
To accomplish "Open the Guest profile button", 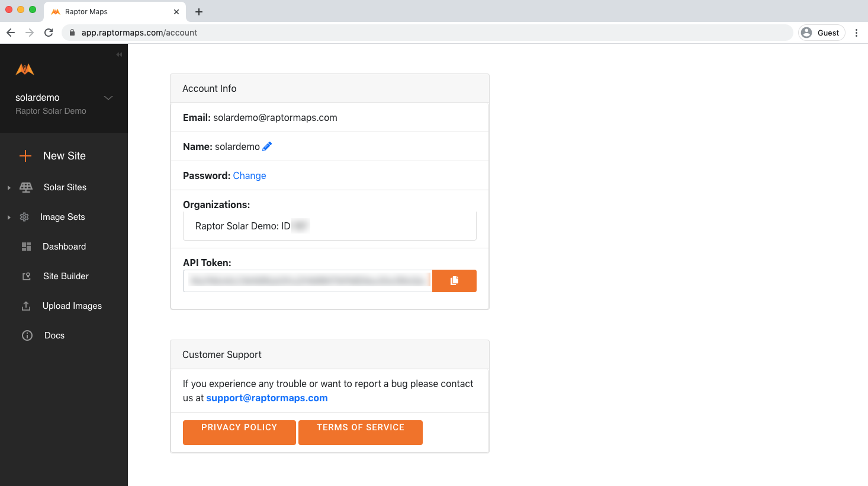I will coord(822,33).
